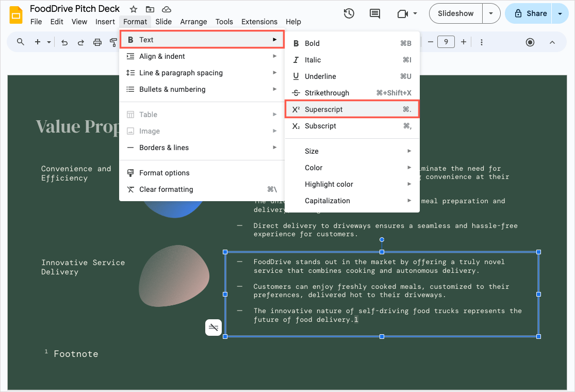The width and height of the screenshot is (575, 392).
Task: Expand the Borders & lines submenu
Action: 202,148
